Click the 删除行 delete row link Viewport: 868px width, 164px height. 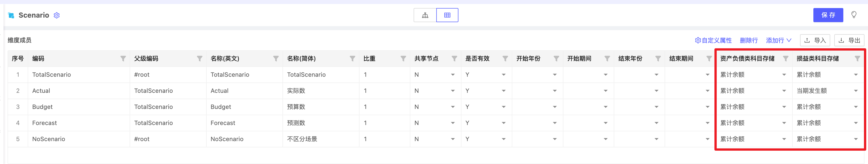748,40
